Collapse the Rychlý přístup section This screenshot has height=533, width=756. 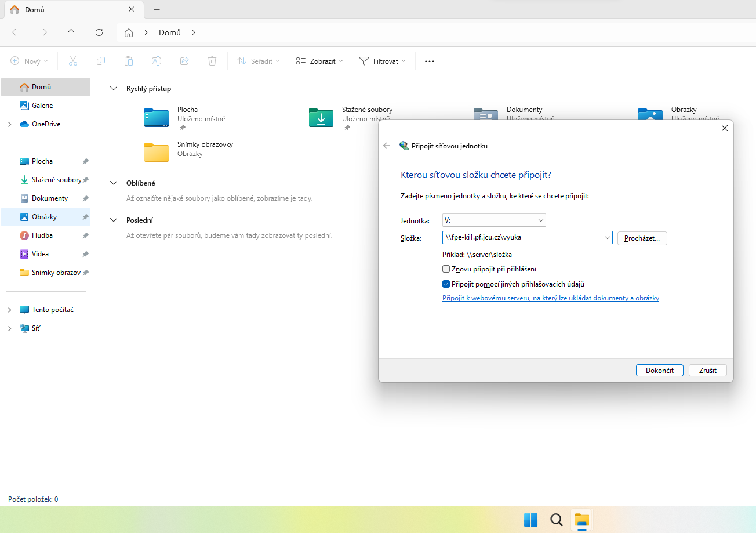114,89
